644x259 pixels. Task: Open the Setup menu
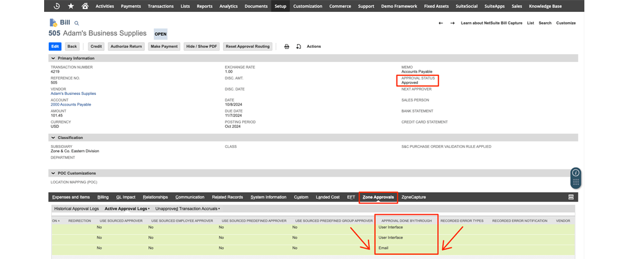[x=280, y=6]
